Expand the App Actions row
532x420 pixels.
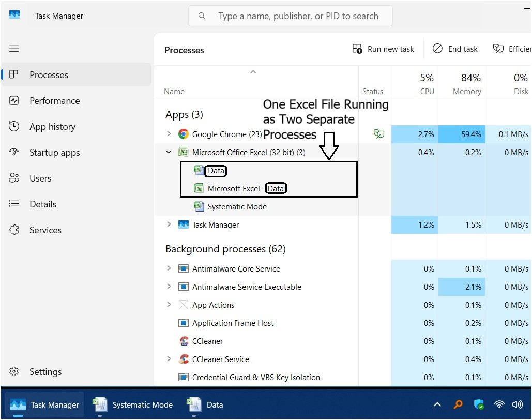169,304
